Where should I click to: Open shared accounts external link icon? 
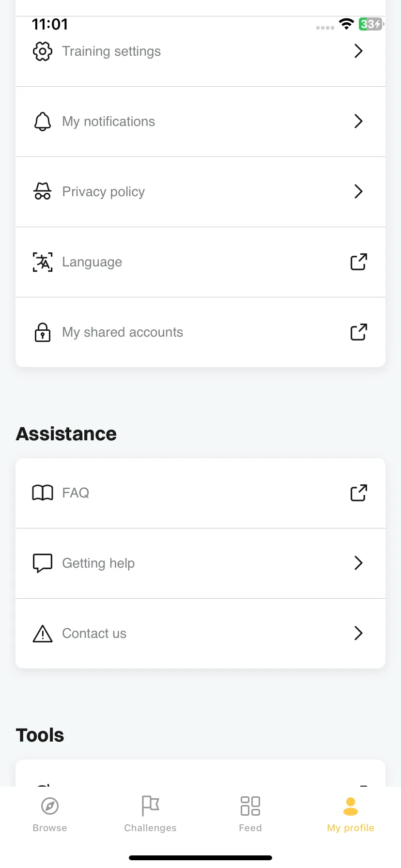coord(359,332)
